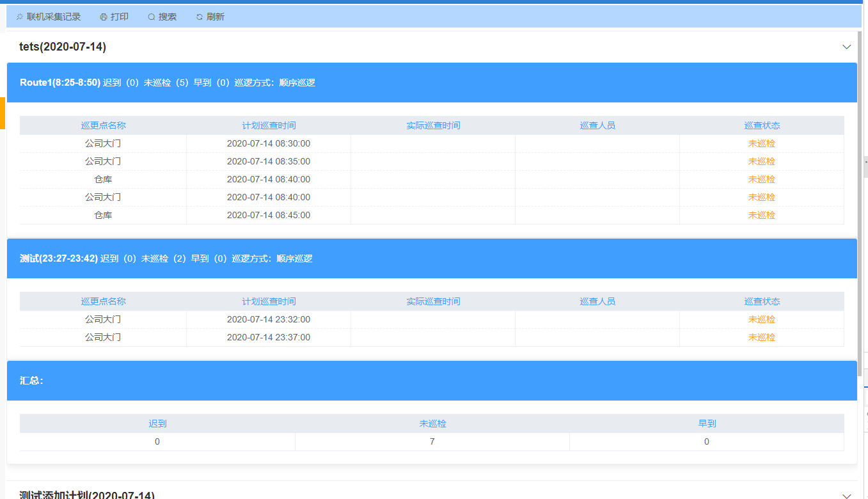
Task: Click 巡查状态 column header in 测试 table
Action: pyautogui.click(x=762, y=301)
